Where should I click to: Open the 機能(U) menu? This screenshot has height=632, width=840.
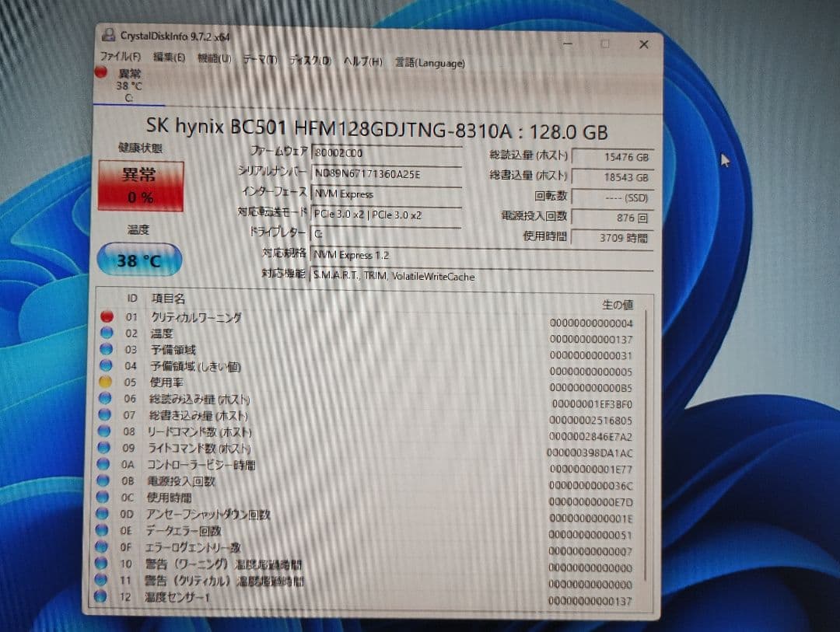pos(213,59)
